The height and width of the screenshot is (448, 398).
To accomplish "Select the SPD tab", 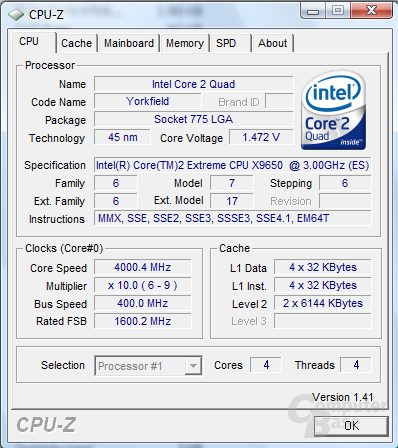I will coord(230,43).
